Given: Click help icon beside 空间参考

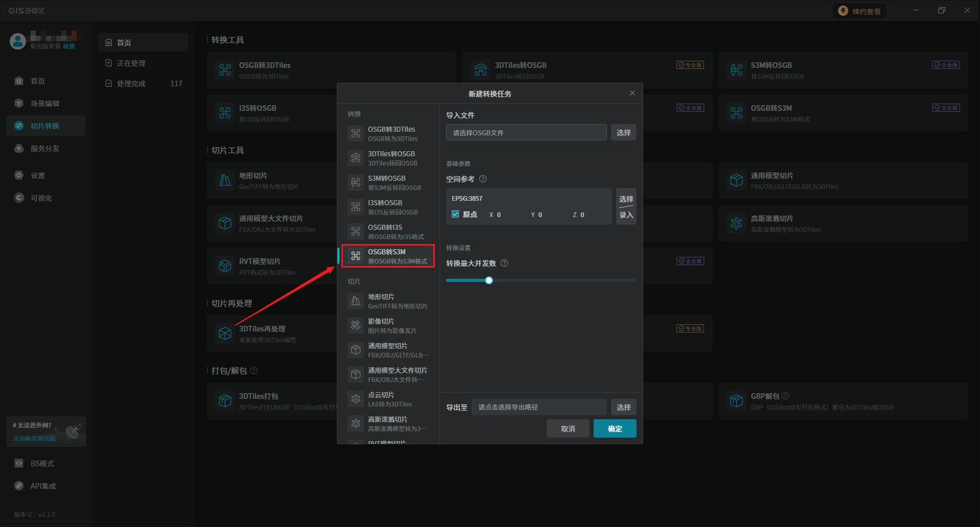Looking at the screenshot, I should point(483,179).
